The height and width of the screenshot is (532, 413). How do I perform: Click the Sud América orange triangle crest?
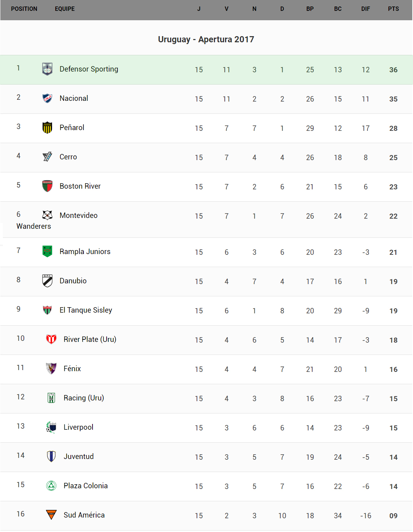point(51,515)
